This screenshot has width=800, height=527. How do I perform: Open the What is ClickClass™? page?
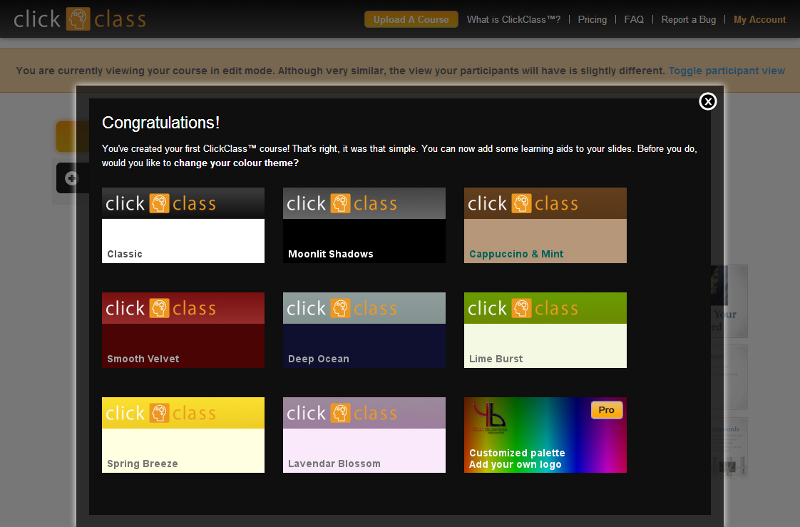click(x=513, y=19)
